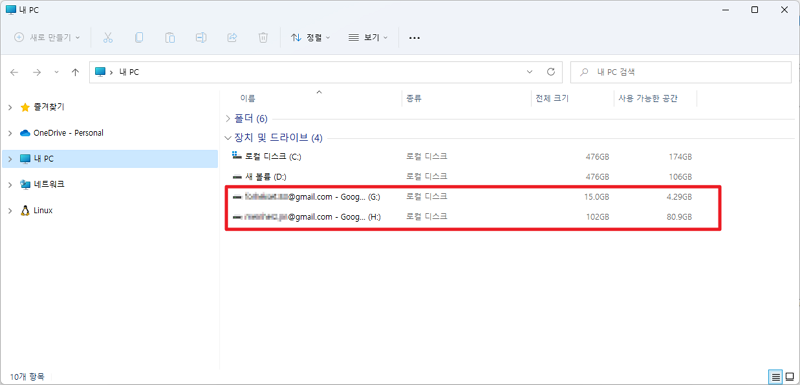The image size is (800, 385).
Task: Select the 새 볼륨 (D:) row name
Action: [266, 177]
